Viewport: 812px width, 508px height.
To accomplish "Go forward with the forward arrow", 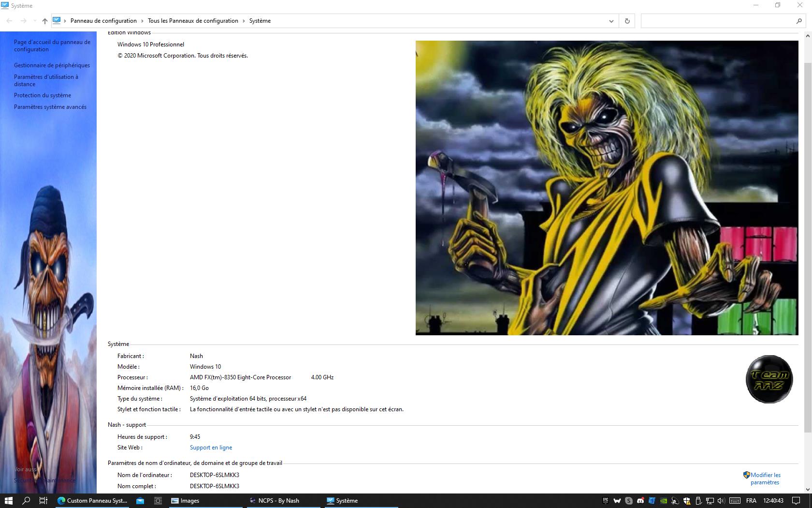I will (23, 21).
